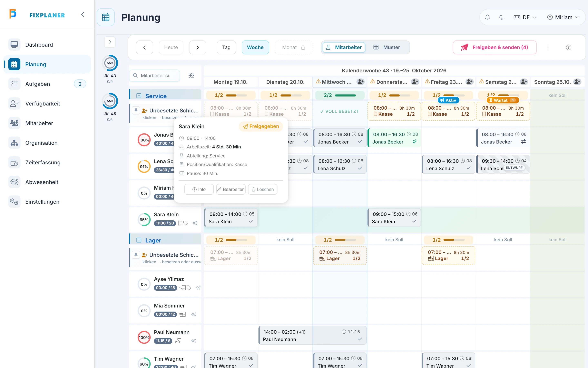The height and width of the screenshot is (368, 588).
Task: Open the employee filter sliders icon
Action: point(192,76)
